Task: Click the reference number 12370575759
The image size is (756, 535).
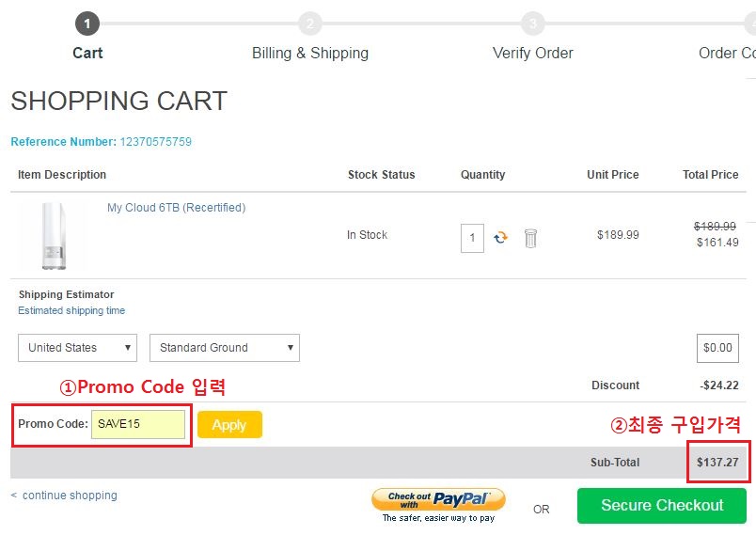Action: click(155, 142)
